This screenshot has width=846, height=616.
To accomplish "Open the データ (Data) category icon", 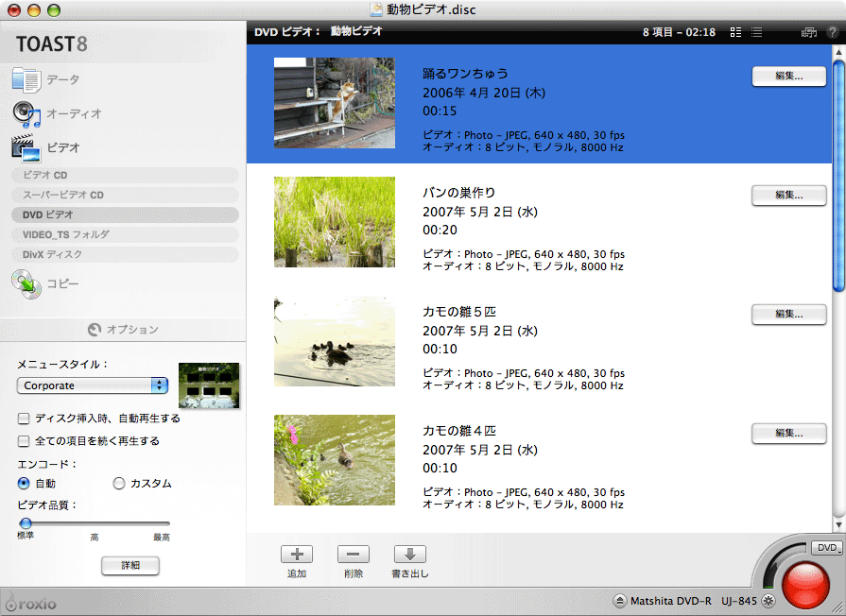I will click(26, 80).
